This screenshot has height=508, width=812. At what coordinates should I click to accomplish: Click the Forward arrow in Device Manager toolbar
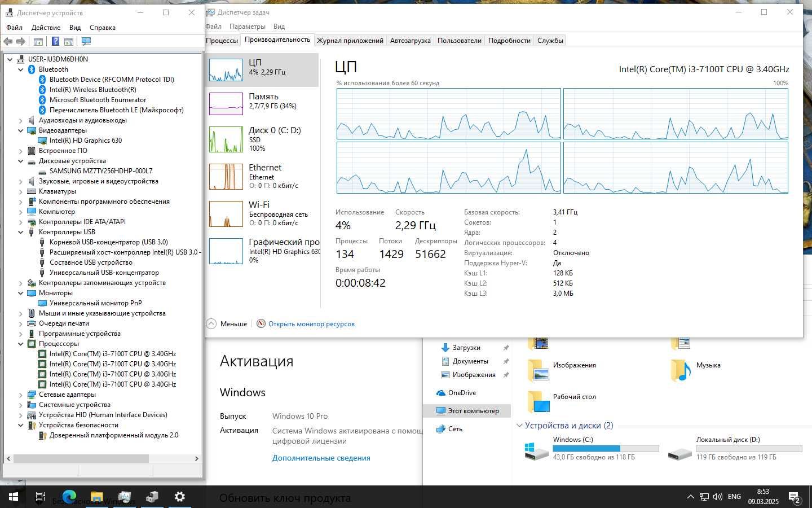pyautogui.click(x=21, y=41)
